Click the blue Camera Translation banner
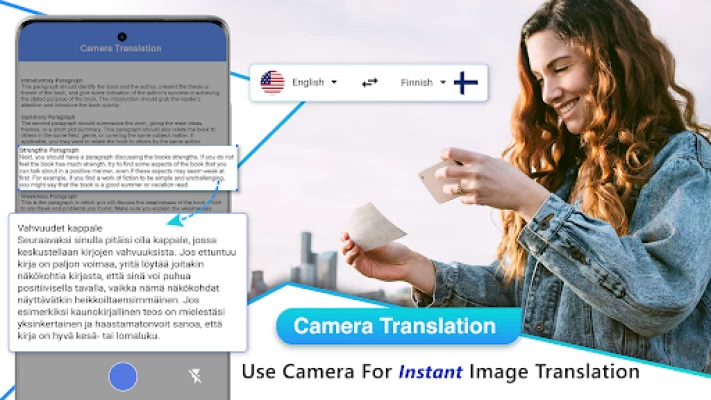This screenshot has width=711, height=400. point(399,326)
